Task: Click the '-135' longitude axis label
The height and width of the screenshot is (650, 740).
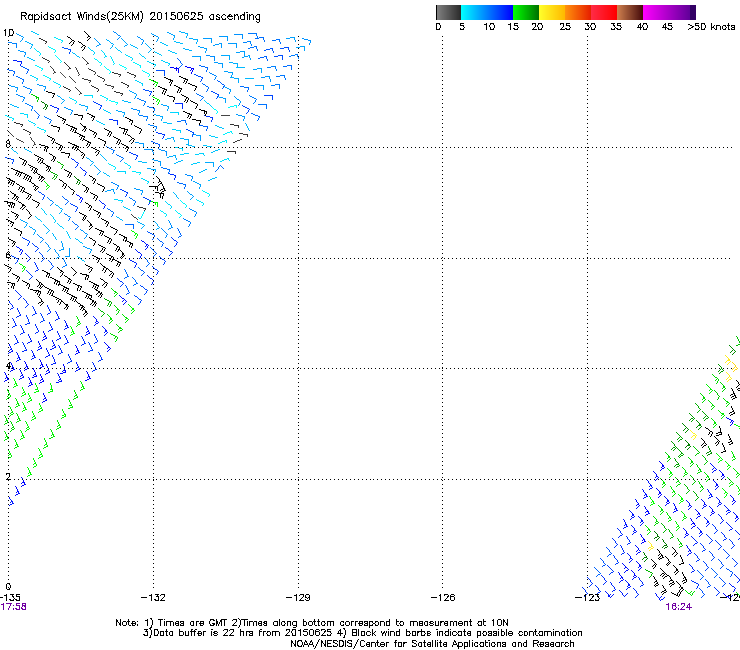Action: (10, 598)
